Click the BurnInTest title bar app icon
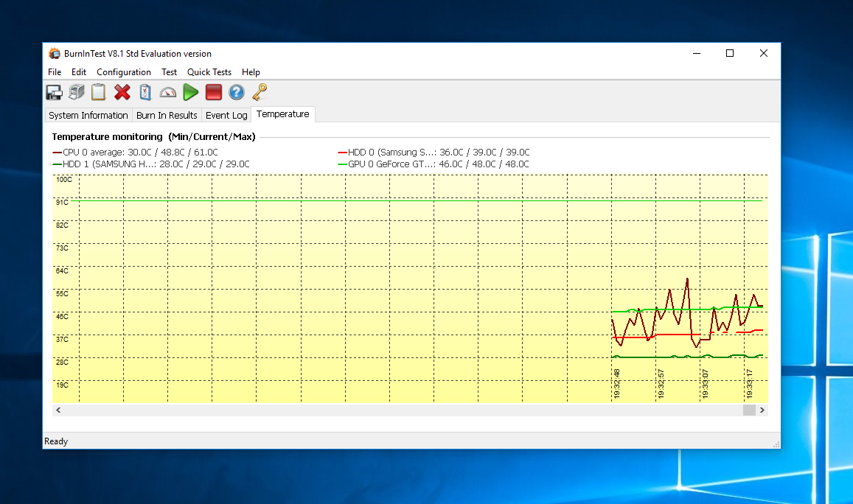 55,53
